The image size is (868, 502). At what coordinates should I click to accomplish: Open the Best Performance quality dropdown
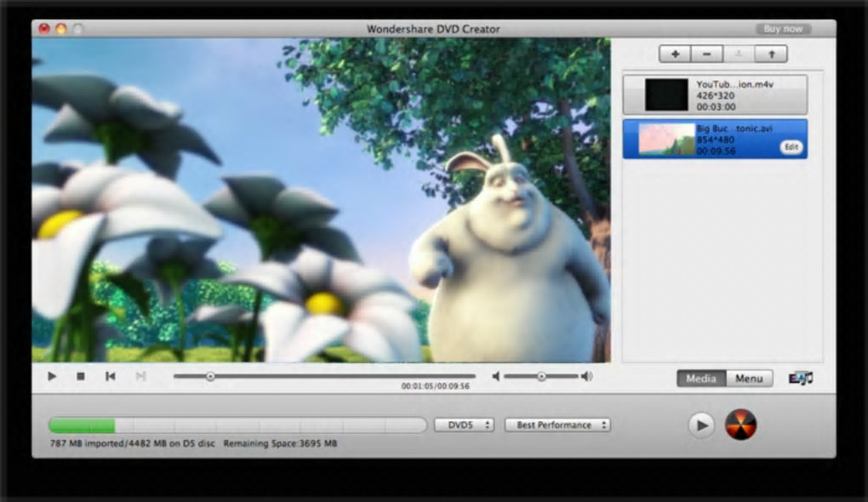tap(557, 425)
